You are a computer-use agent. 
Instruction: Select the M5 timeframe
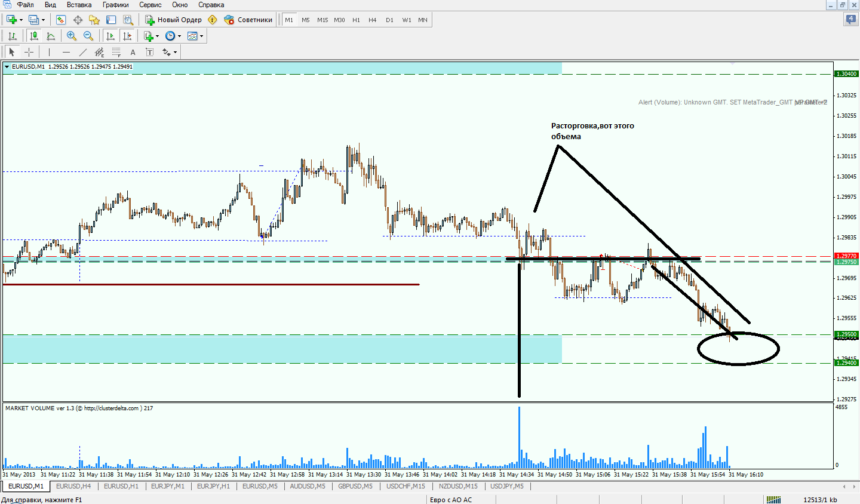[x=306, y=20]
